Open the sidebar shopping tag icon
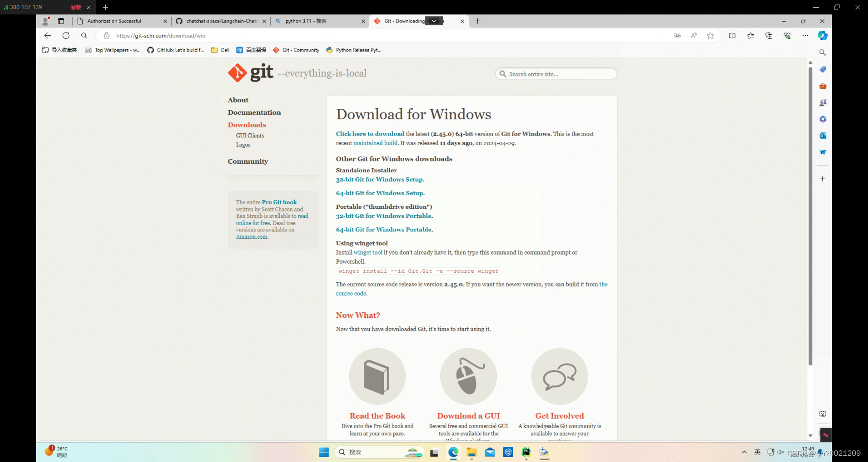868x462 pixels. coord(823,70)
